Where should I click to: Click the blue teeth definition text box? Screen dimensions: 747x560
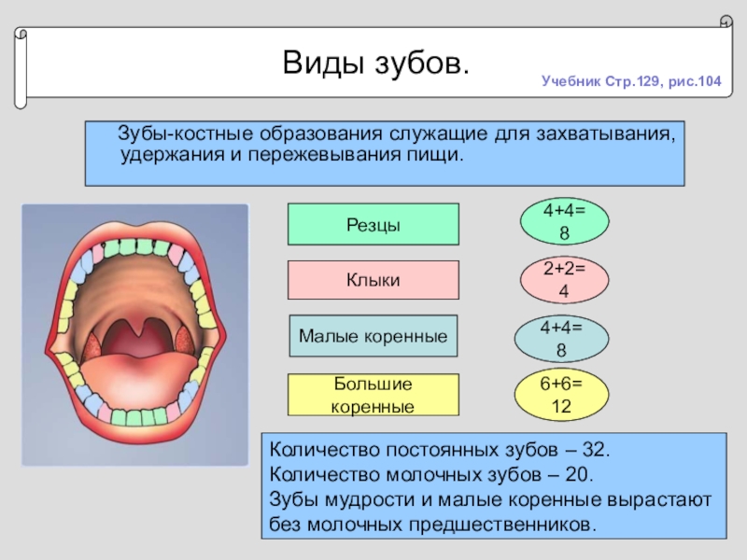pyautogui.click(x=385, y=153)
